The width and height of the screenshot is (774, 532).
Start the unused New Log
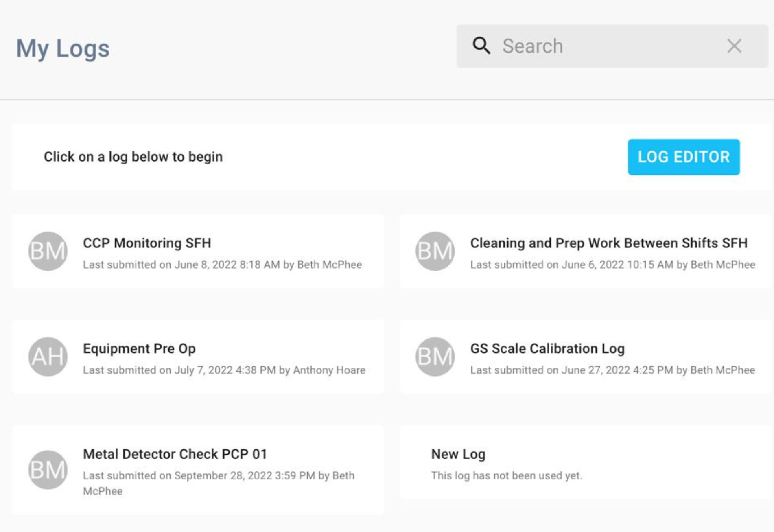coord(458,454)
